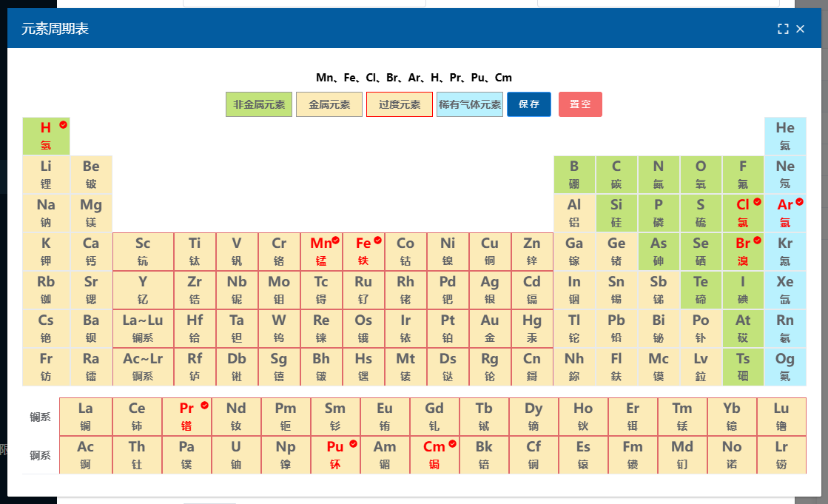828x504 pixels.
Task: Select the F fluorine cell
Action: (743, 175)
